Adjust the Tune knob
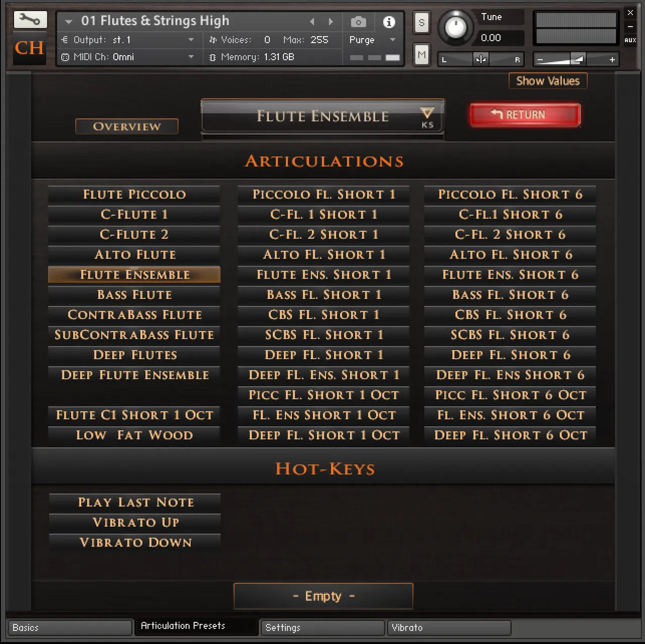Image resolution: width=645 pixels, height=644 pixels. 456,26
